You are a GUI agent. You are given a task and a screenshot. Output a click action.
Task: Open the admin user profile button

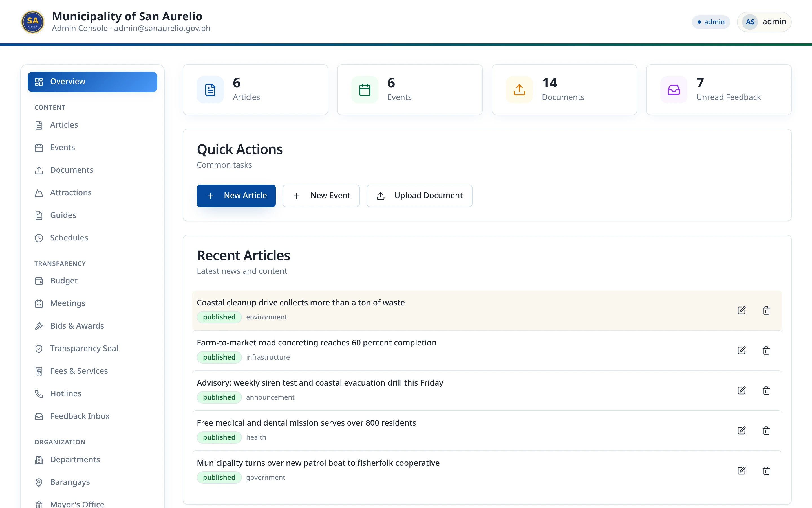tap(764, 22)
